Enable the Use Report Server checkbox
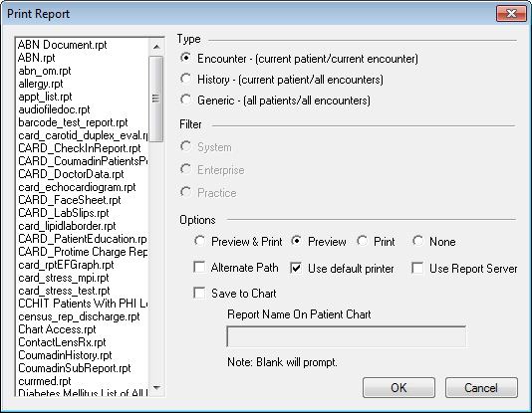Screen dimensions: 532x413 pos(417,268)
